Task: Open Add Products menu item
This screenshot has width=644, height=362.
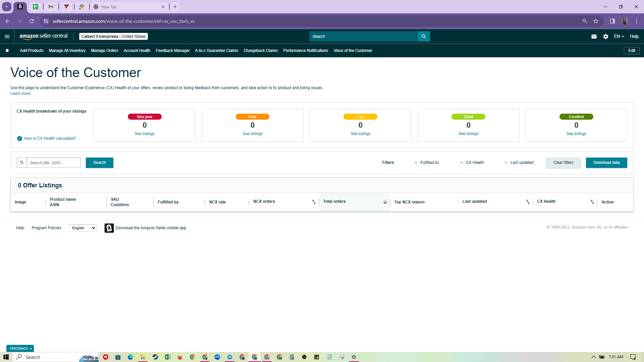Action: pyautogui.click(x=32, y=51)
